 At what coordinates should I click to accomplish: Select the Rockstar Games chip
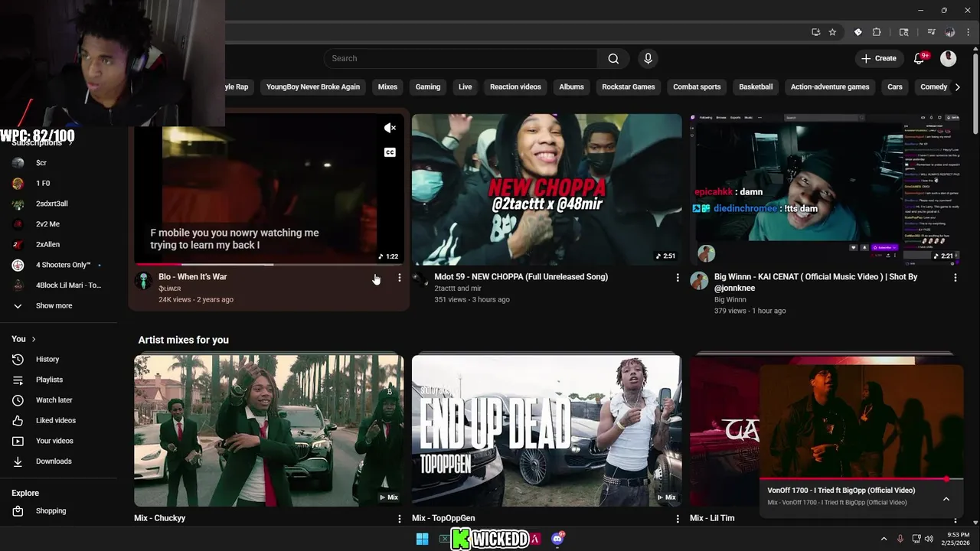(629, 87)
